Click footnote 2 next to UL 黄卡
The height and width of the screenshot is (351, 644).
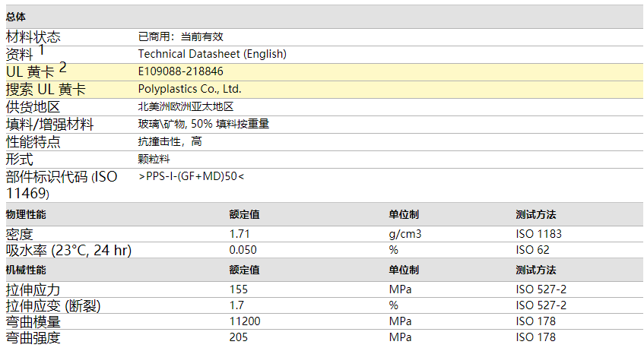[63, 67]
